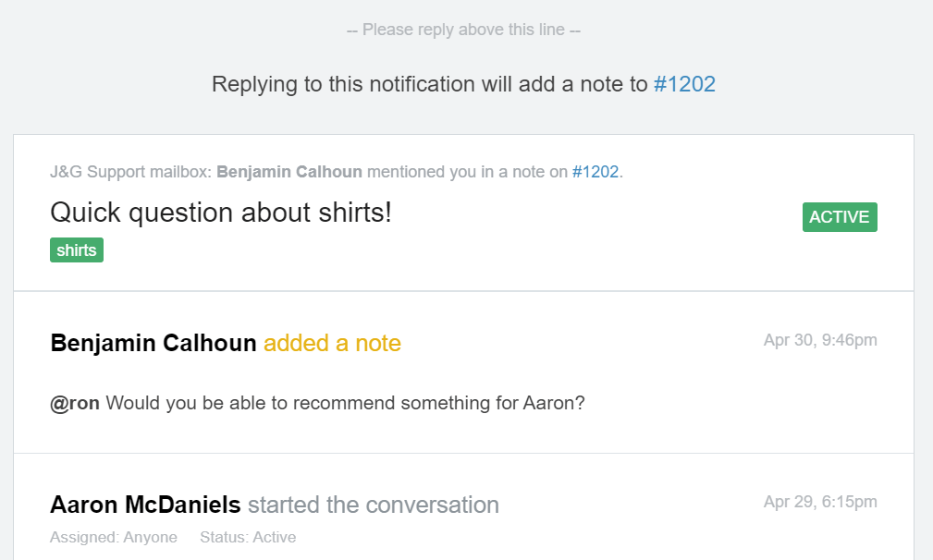The image size is (933, 560).
Task: Click the note text about recommending something for Aaron
Action: pyautogui.click(x=346, y=403)
